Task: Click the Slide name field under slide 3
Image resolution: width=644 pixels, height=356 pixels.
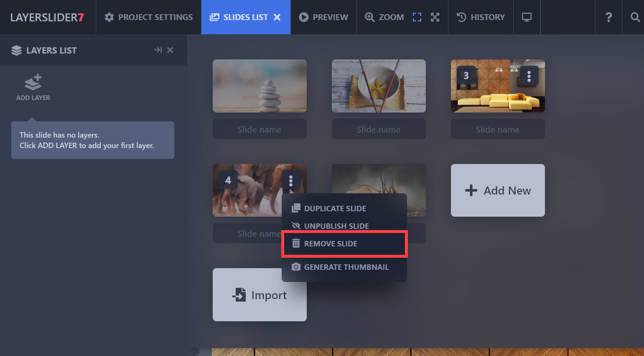Action: 498,129
